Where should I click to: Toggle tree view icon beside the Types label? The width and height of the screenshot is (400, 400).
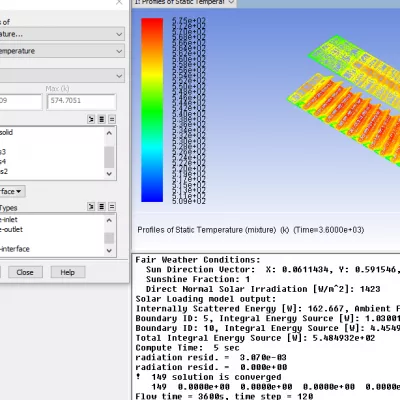(91, 207)
